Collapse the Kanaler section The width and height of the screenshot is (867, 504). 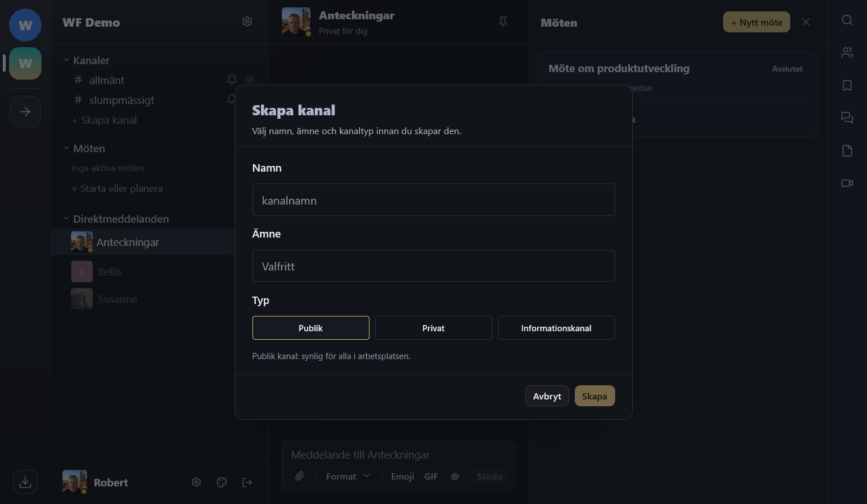point(67,60)
